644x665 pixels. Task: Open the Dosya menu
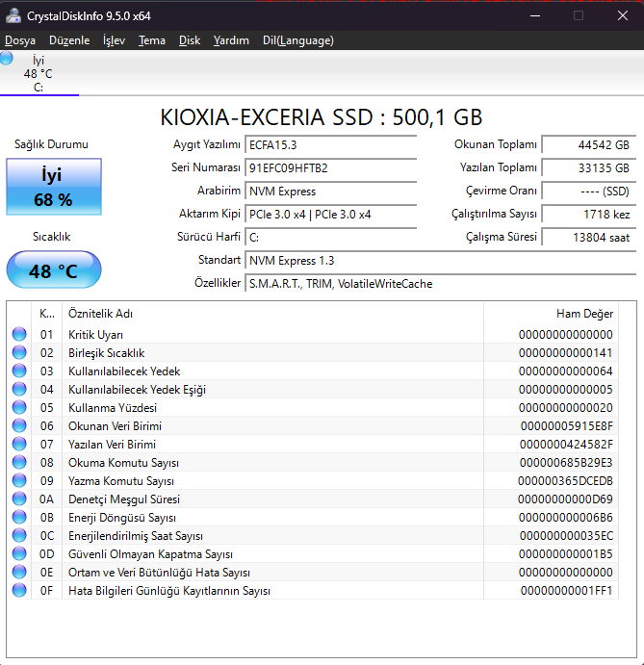[19, 40]
